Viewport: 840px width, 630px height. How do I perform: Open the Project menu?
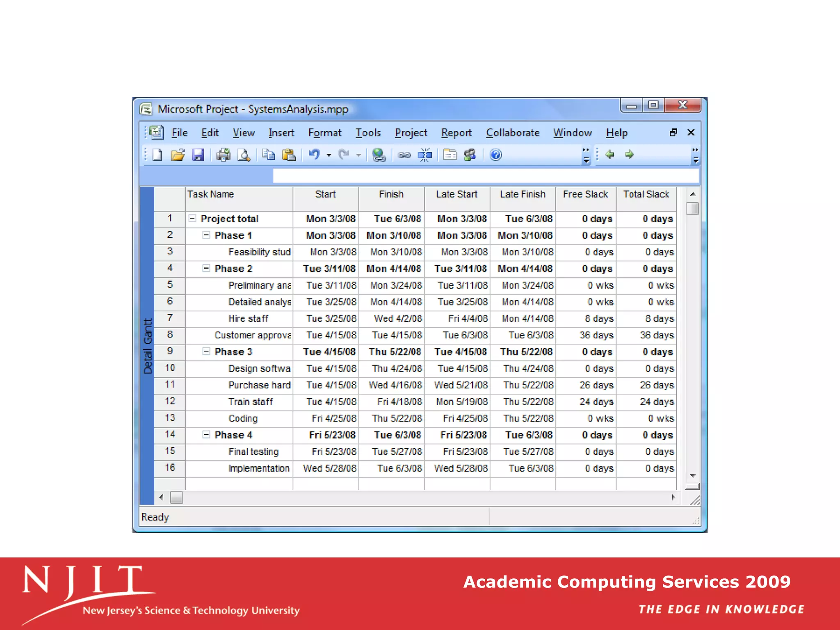(x=411, y=133)
